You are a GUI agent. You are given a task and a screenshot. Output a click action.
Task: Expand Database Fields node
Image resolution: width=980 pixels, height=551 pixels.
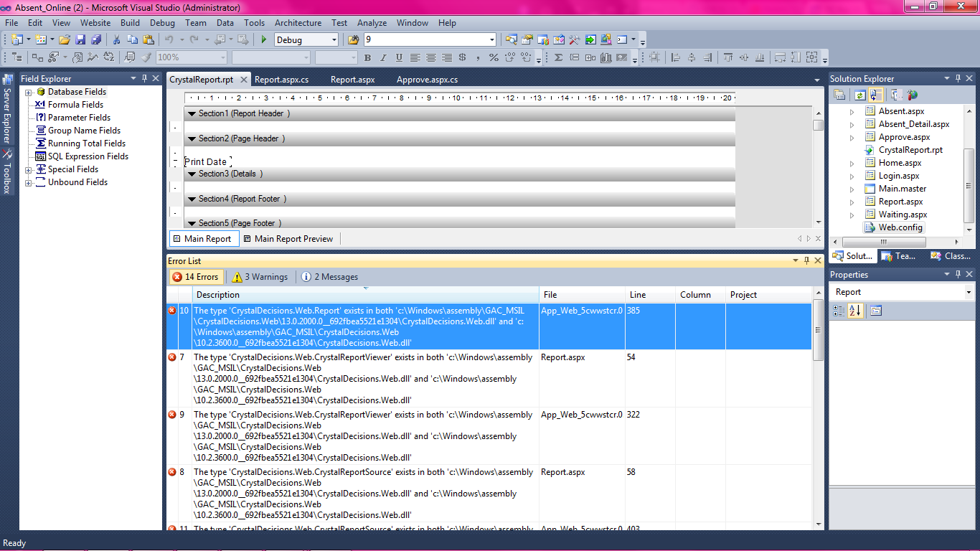click(29, 92)
